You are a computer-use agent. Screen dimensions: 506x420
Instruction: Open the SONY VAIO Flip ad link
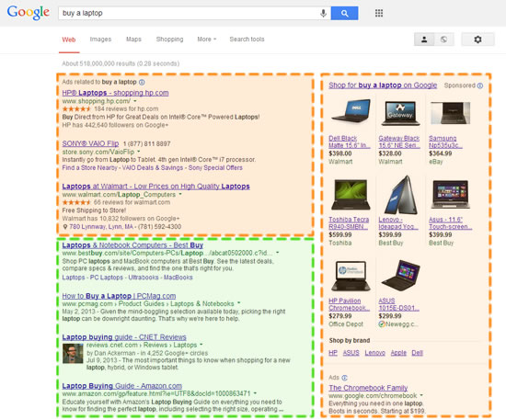tap(90, 143)
